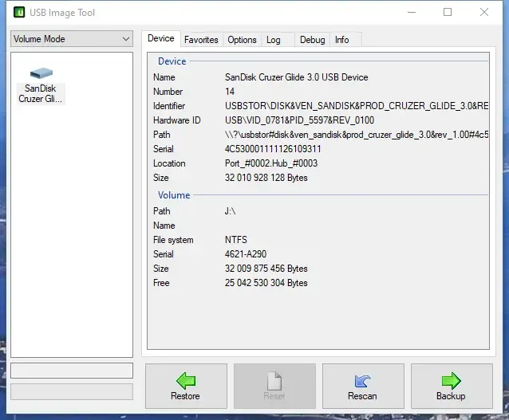
Task: Open the Options tab
Action: click(242, 40)
